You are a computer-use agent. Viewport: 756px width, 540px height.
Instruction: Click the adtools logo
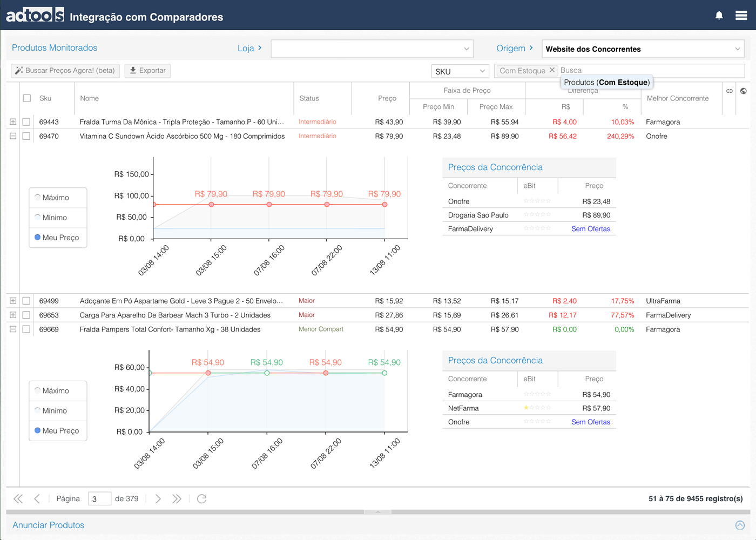[35, 15]
